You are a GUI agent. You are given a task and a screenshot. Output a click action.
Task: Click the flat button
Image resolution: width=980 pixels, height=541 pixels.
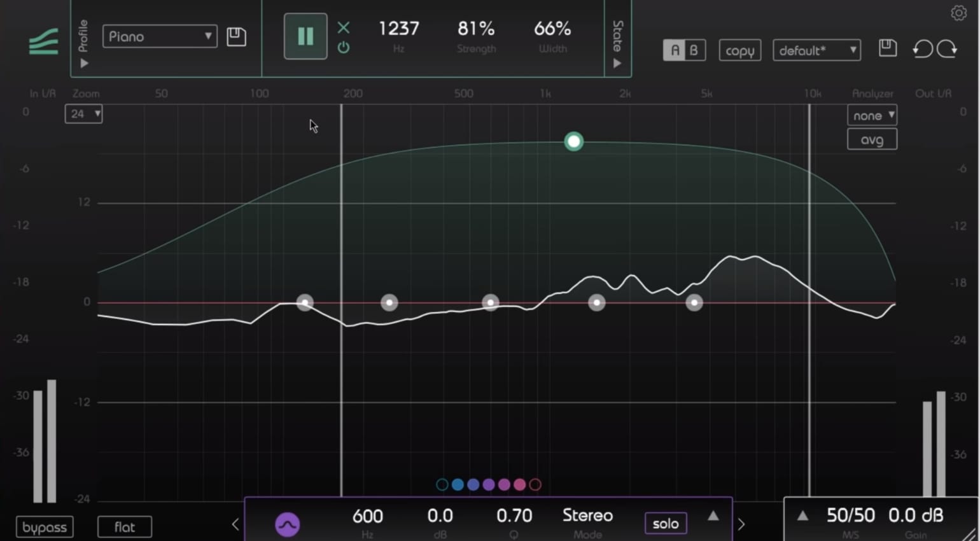click(125, 527)
